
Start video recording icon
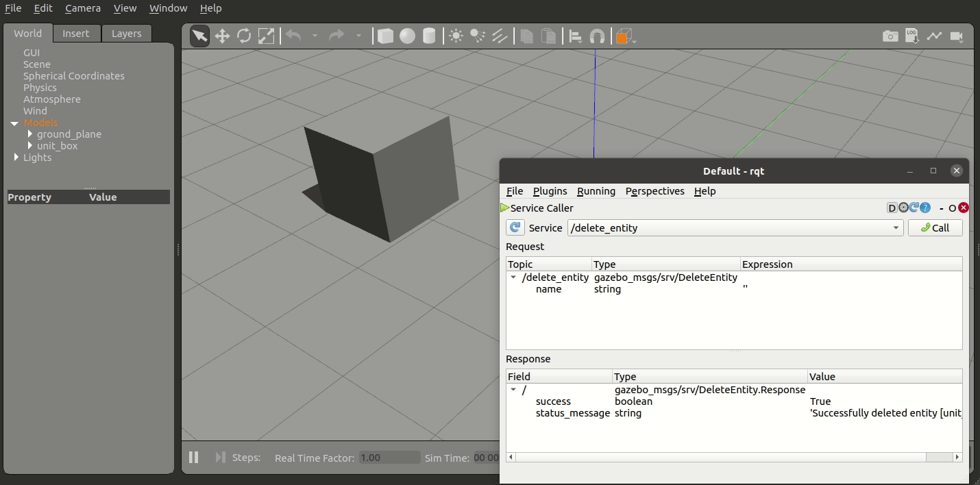pyautogui.click(x=957, y=36)
